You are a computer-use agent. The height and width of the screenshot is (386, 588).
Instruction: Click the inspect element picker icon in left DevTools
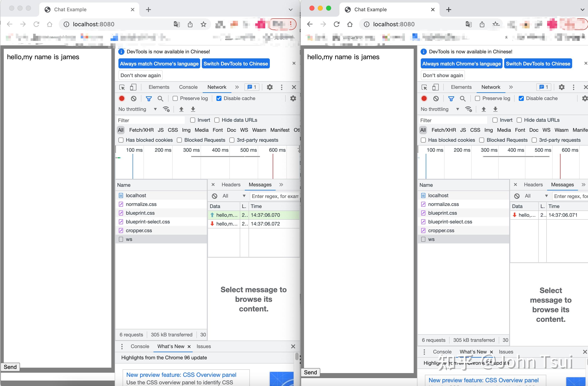(122, 87)
